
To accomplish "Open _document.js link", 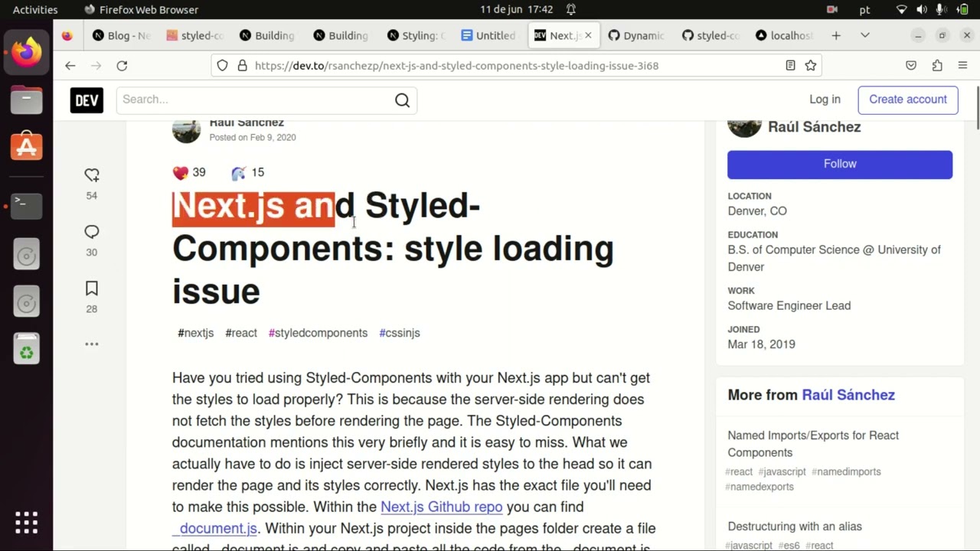I will [x=215, y=528].
